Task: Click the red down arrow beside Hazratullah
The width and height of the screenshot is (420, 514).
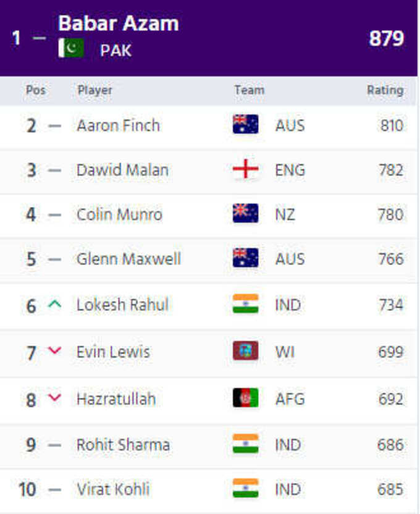Action: 55,398
